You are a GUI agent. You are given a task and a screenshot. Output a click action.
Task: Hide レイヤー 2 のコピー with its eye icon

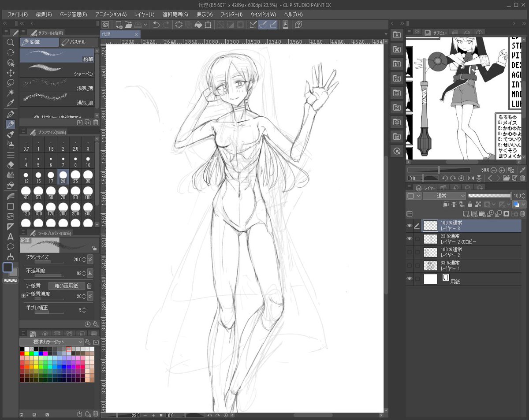(410, 239)
